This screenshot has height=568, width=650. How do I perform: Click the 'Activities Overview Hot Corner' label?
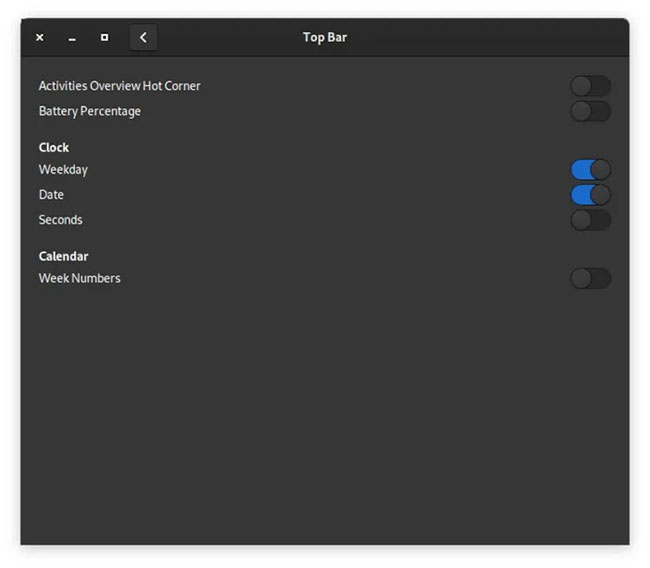(x=119, y=86)
